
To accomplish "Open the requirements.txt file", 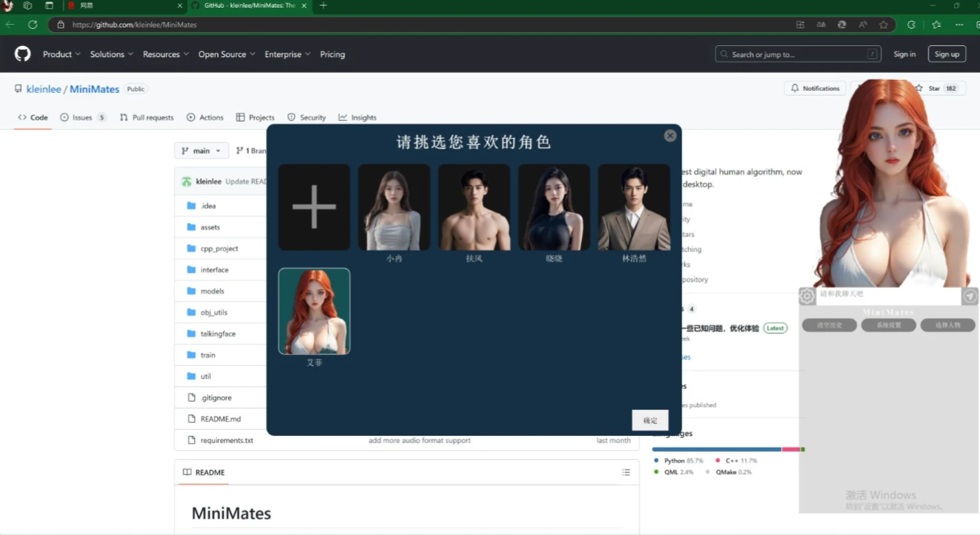I will point(227,440).
